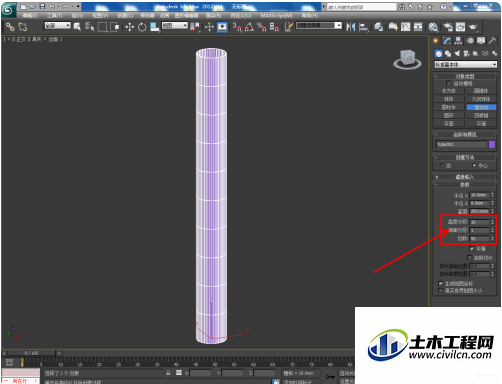Click the Teapot primitive button

click(449, 123)
